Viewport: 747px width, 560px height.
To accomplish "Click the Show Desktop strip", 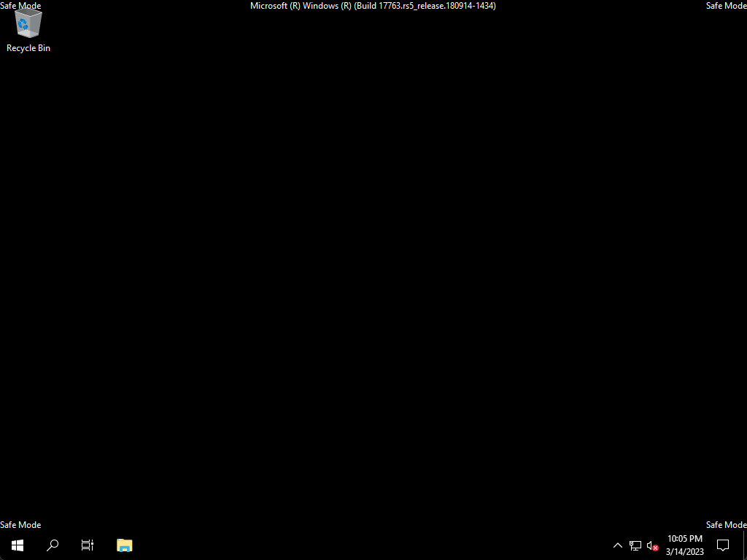I will (745, 545).
